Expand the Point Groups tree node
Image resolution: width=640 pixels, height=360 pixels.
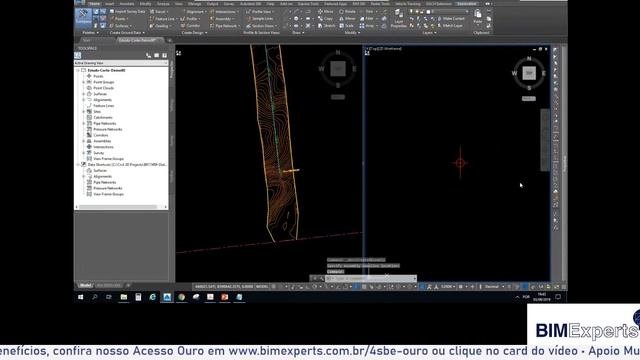84,82
